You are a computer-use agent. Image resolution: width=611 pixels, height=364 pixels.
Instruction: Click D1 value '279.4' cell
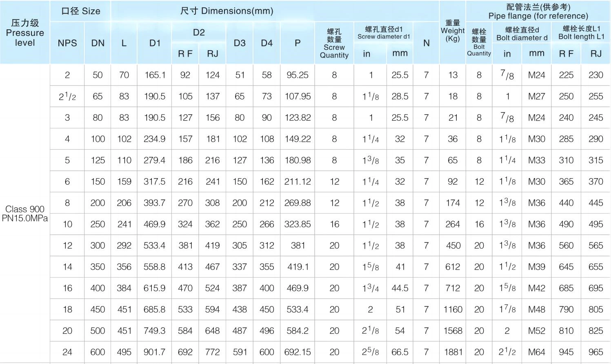tap(155, 160)
